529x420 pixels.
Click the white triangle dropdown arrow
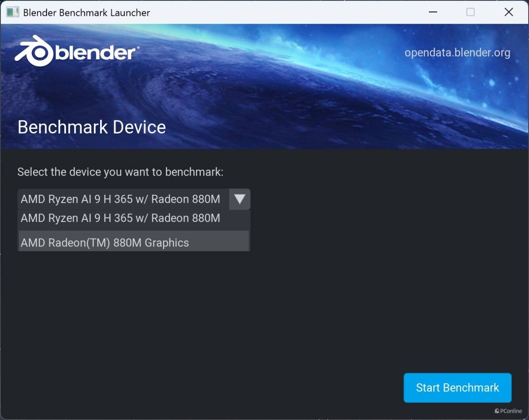[239, 199]
